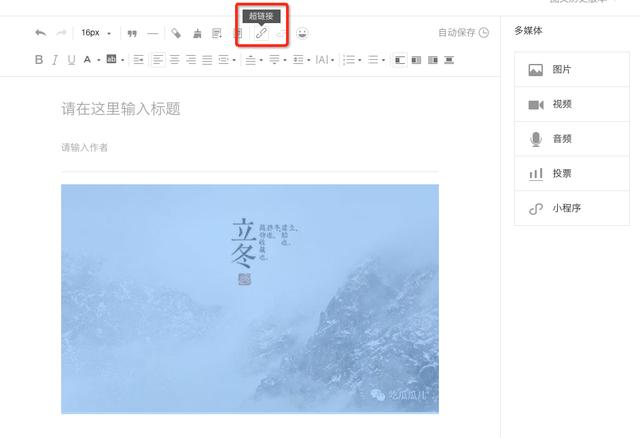Click the title input field
The height and width of the screenshot is (438, 640).
(x=249, y=109)
